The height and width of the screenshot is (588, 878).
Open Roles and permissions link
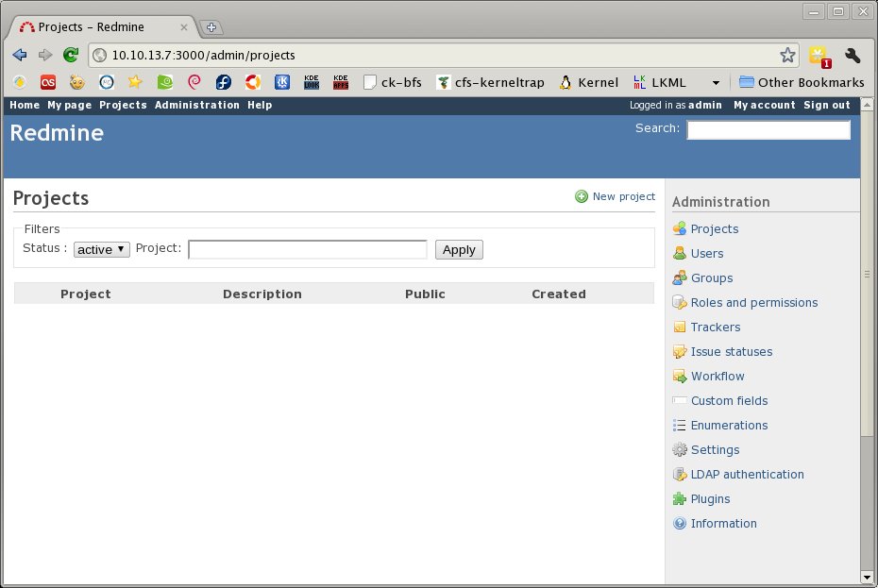[754, 302]
